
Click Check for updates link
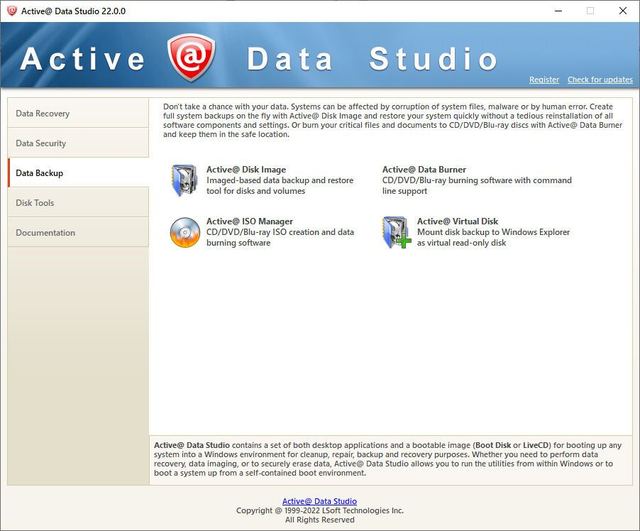(x=600, y=80)
